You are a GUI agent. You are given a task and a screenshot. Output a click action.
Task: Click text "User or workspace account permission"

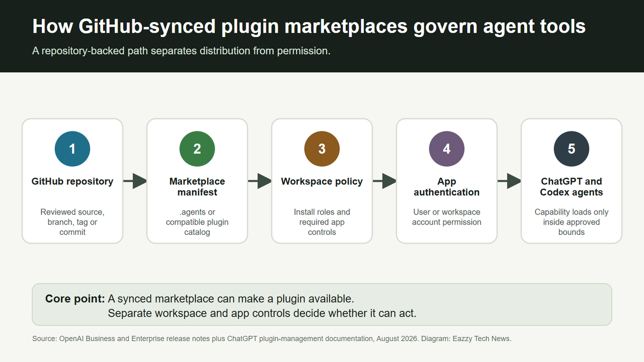[447, 217]
